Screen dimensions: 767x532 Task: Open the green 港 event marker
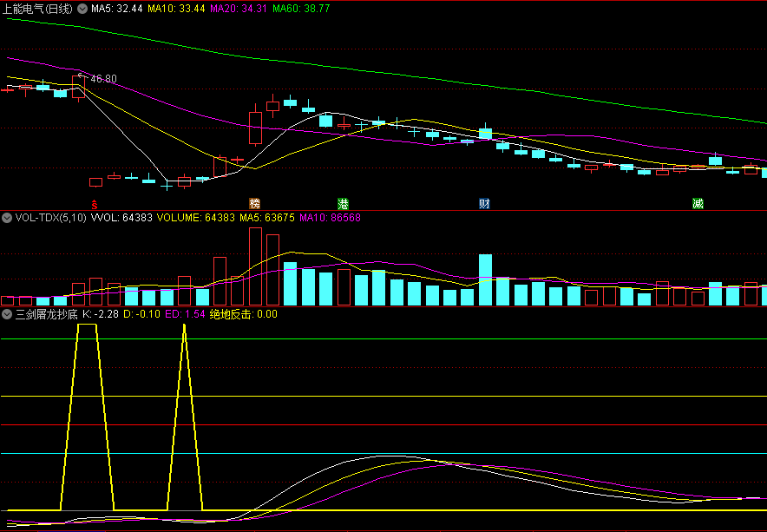pyautogui.click(x=343, y=204)
